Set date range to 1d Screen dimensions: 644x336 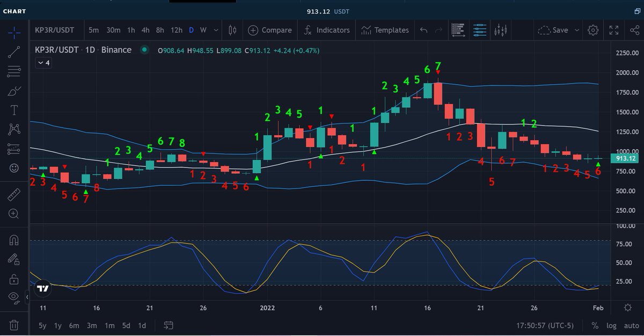tap(142, 325)
